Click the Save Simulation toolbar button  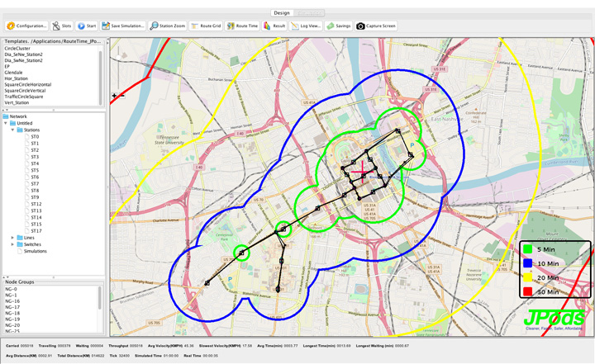point(123,26)
